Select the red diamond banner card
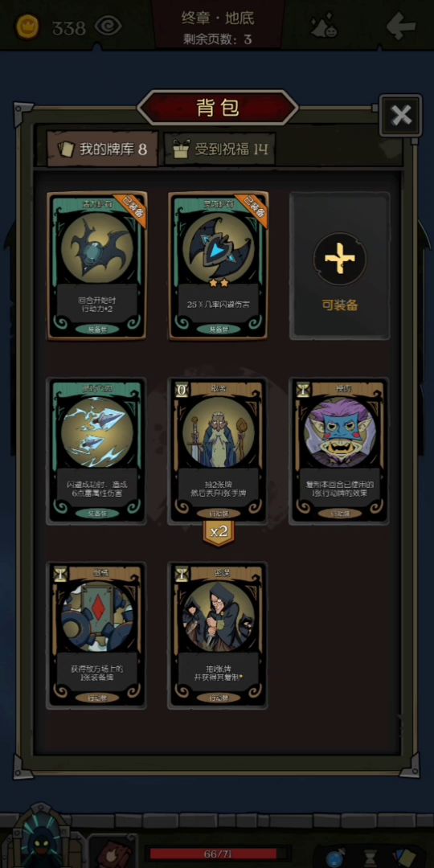434x868 pixels. pos(97,635)
